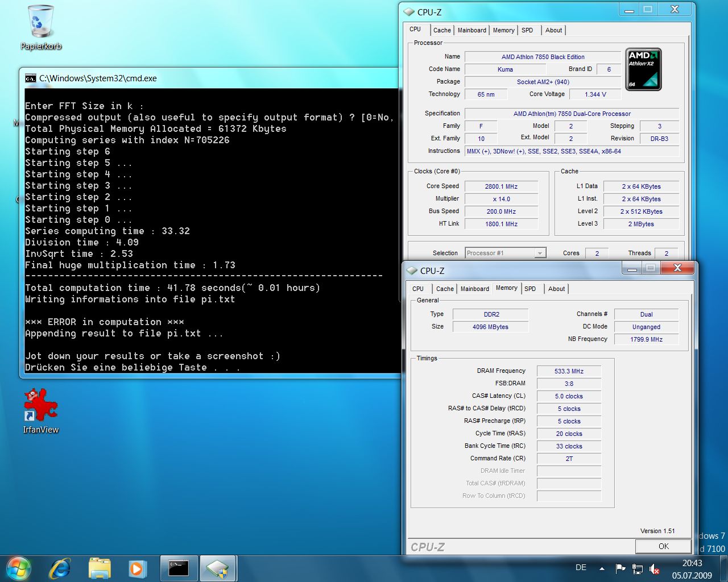
Task: Switch to cmd.exe taskbar button
Action: (179, 568)
